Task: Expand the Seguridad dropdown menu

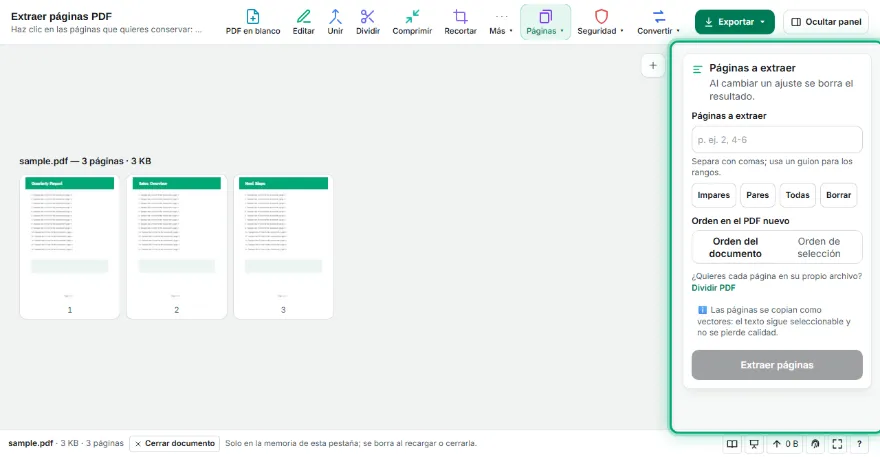Action: pyautogui.click(x=601, y=22)
